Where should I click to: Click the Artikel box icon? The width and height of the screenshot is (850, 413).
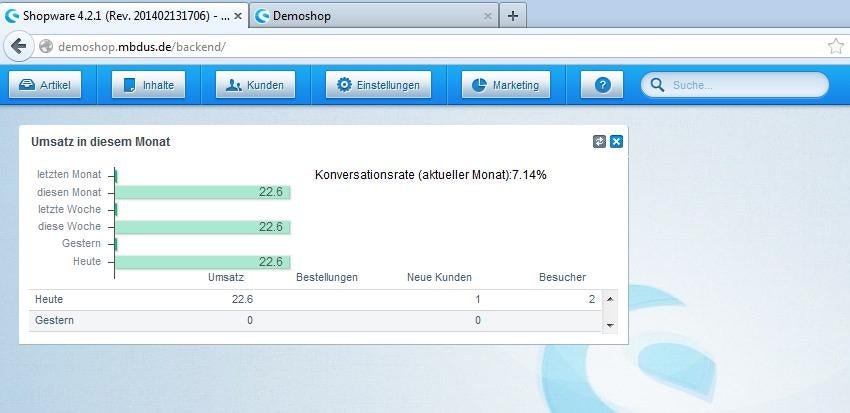[27, 85]
